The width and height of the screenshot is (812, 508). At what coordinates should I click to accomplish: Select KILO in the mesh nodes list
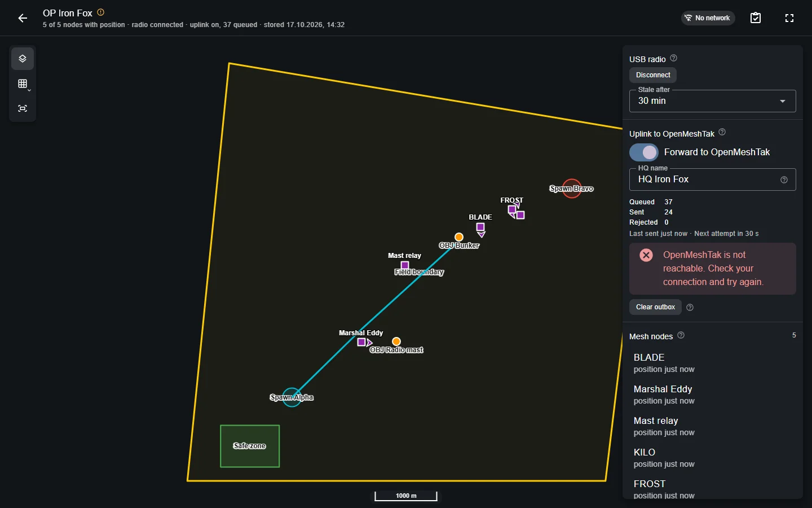(713, 458)
